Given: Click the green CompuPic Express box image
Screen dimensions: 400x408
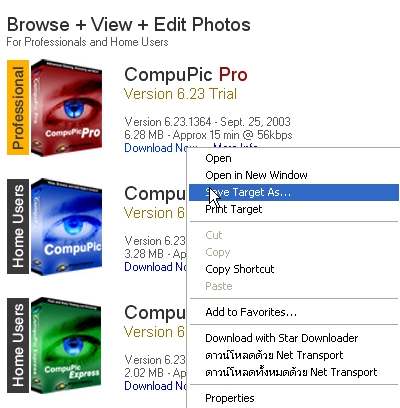Looking at the screenshot, I should click(x=67, y=345).
